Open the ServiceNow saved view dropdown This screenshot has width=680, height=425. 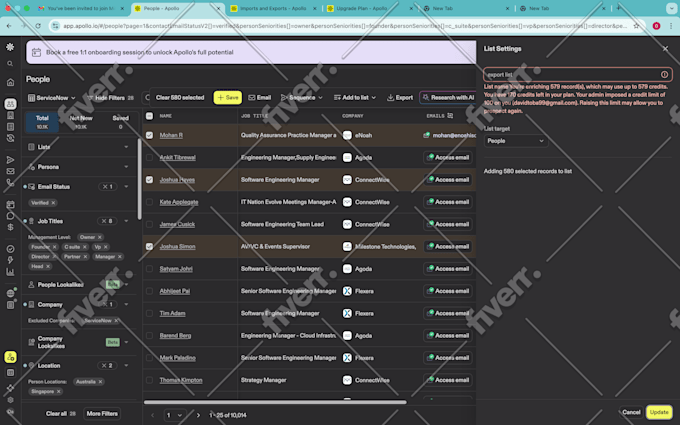coord(52,98)
